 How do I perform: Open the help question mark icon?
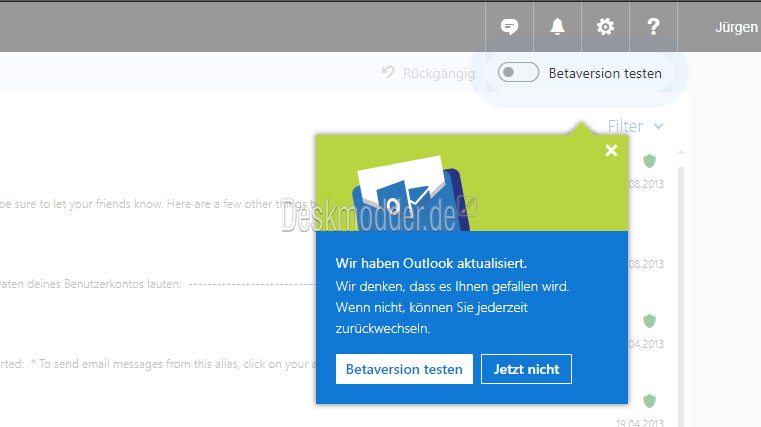point(653,27)
